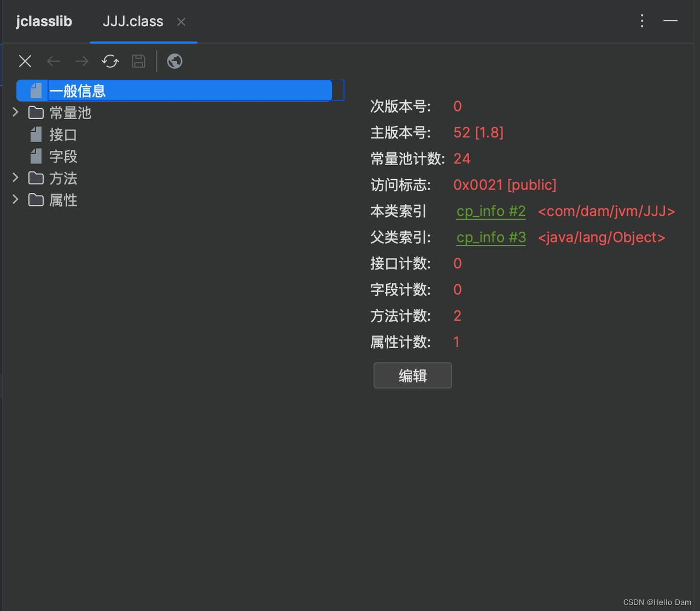Click the 字段计数 label
Screen dimensions: 700x611
click(401, 290)
